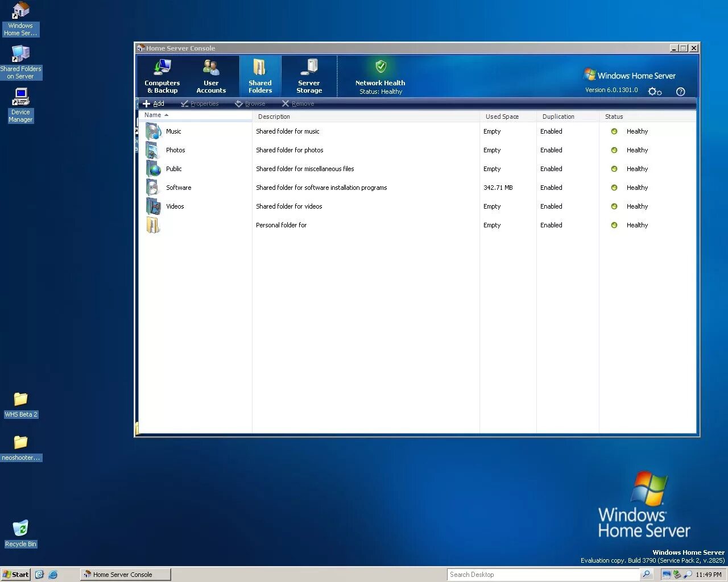This screenshot has width=728, height=582.
Task: Click Home Server Console taskbar button
Action: [x=125, y=575]
